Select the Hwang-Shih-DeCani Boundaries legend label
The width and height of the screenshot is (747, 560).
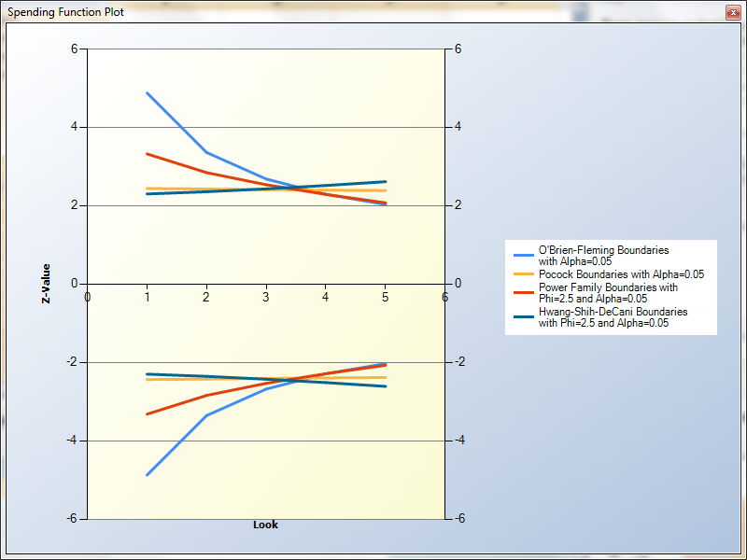(613, 318)
